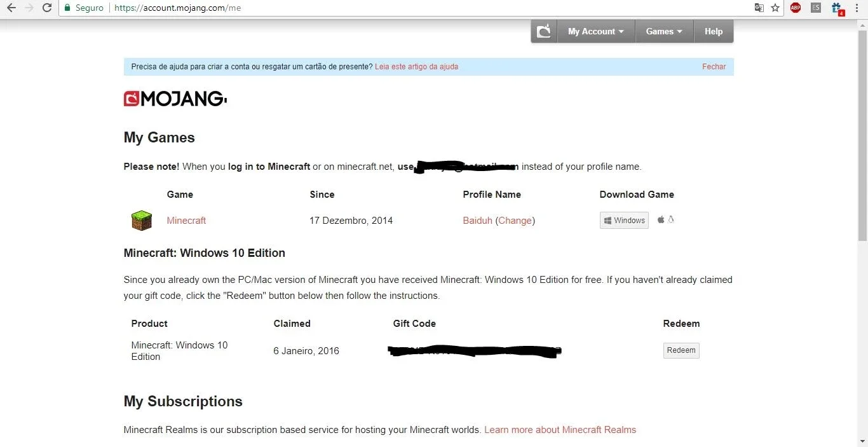Dismiss the help banner with Fechar
Viewport: 868px width, 447px height.
[x=714, y=67]
